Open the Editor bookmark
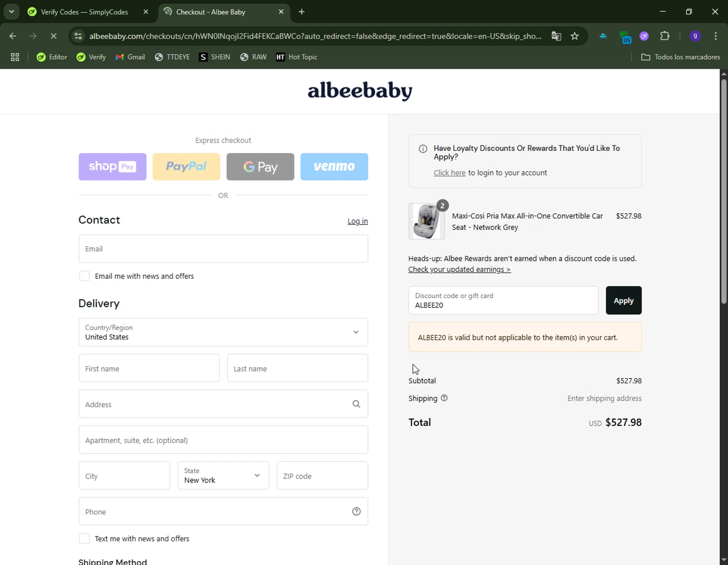Screen dimensions: 728x565 coord(52,57)
